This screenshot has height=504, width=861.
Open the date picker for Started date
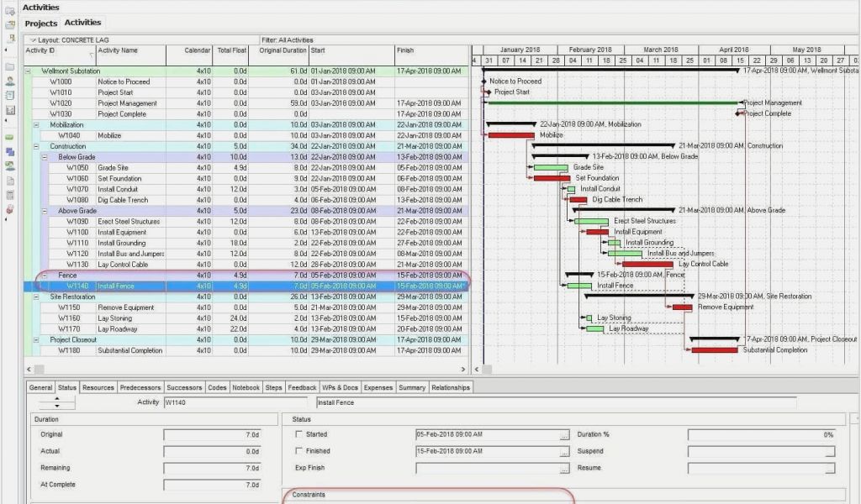pyautogui.click(x=564, y=435)
